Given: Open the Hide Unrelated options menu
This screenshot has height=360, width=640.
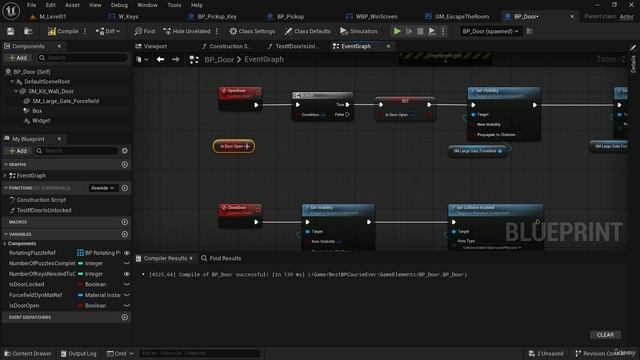Looking at the screenshot, I should (x=217, y=31).
